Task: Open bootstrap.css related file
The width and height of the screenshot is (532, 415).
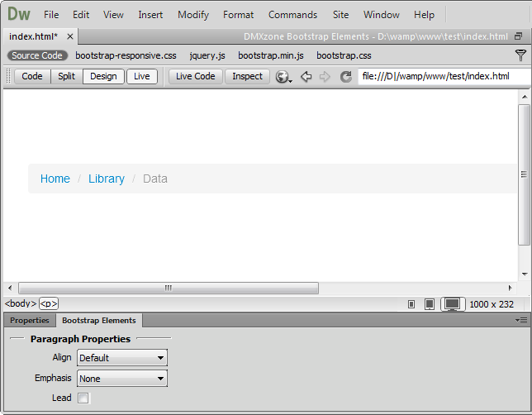Action: point(344,55)
